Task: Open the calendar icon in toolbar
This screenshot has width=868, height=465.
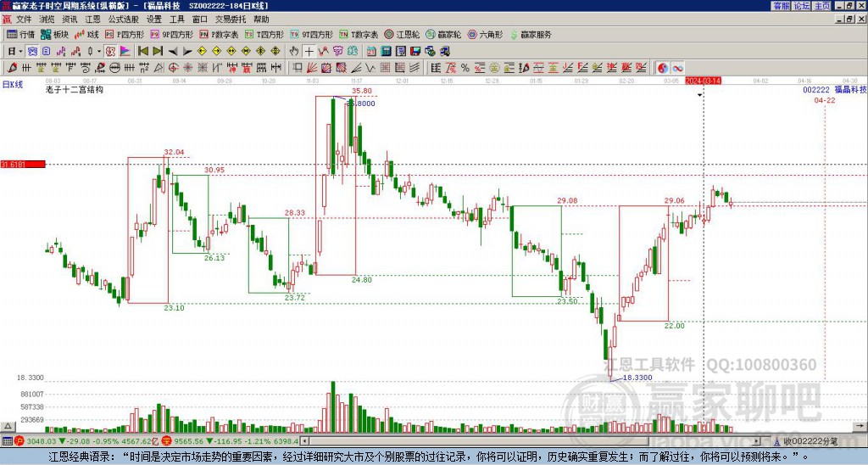Action: [x=371, y=52]
